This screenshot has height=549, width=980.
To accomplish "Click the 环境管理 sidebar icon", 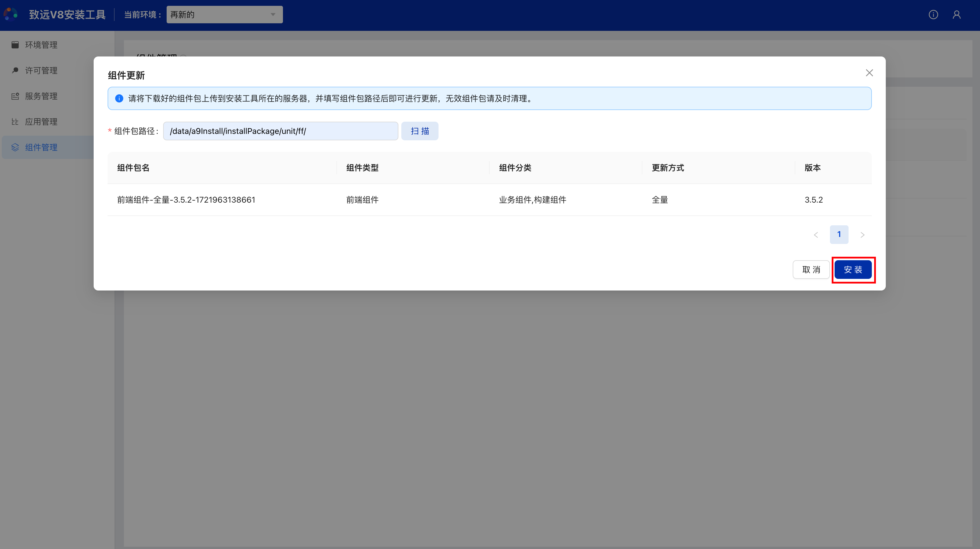I will point(15,45).
